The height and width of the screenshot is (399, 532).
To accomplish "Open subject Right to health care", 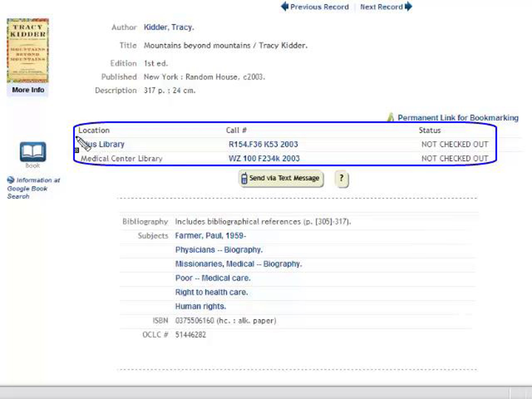I will click(211, 292).
